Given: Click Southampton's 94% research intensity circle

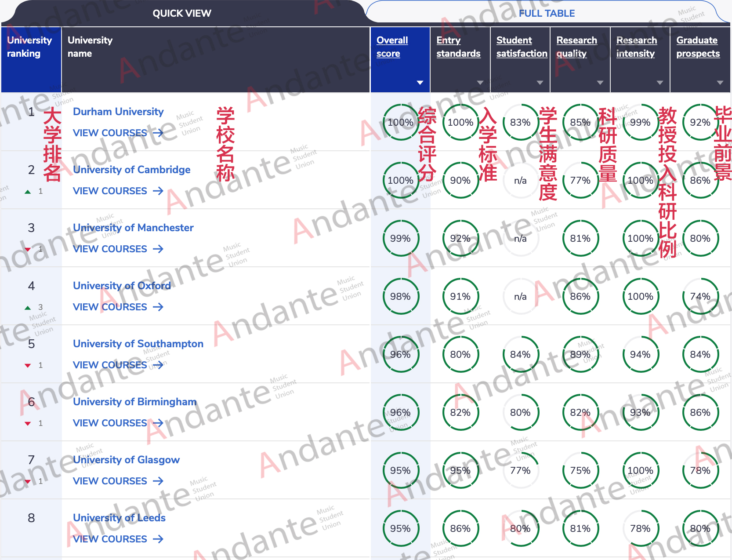Looking at the screenshot, I should coord(640,354).
